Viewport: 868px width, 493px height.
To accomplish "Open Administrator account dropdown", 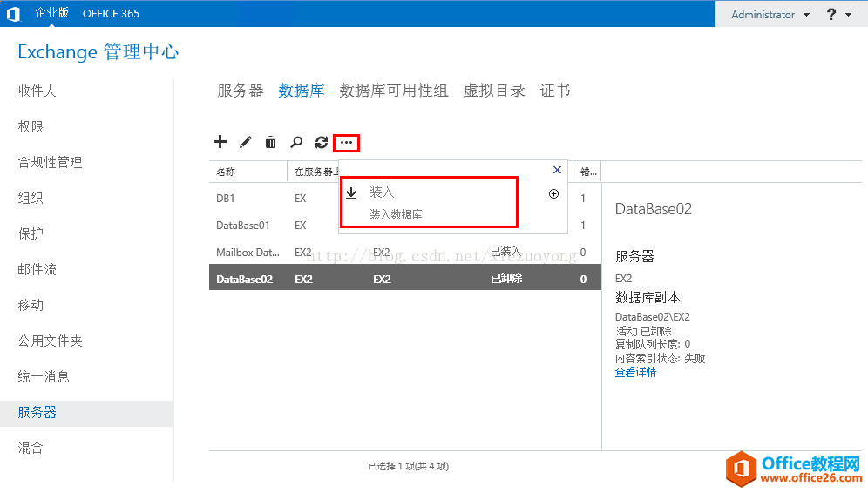I will [x=770, y=15].
